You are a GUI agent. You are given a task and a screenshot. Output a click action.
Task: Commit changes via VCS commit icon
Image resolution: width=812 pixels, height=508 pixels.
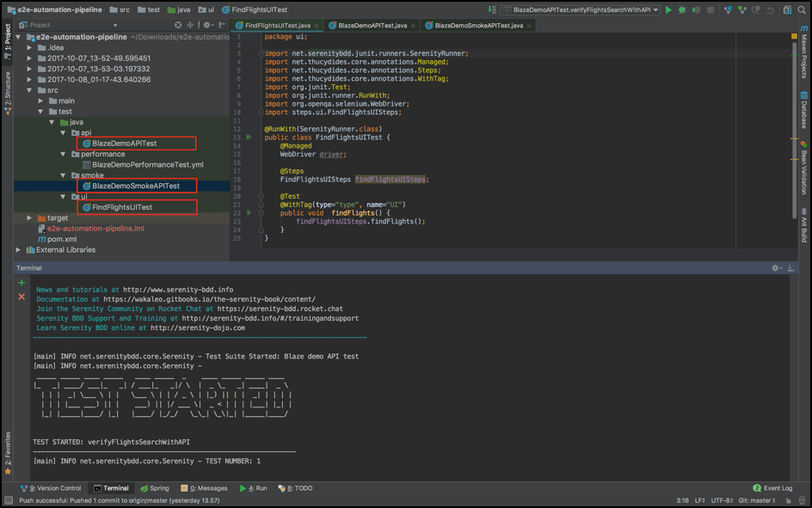742,9
